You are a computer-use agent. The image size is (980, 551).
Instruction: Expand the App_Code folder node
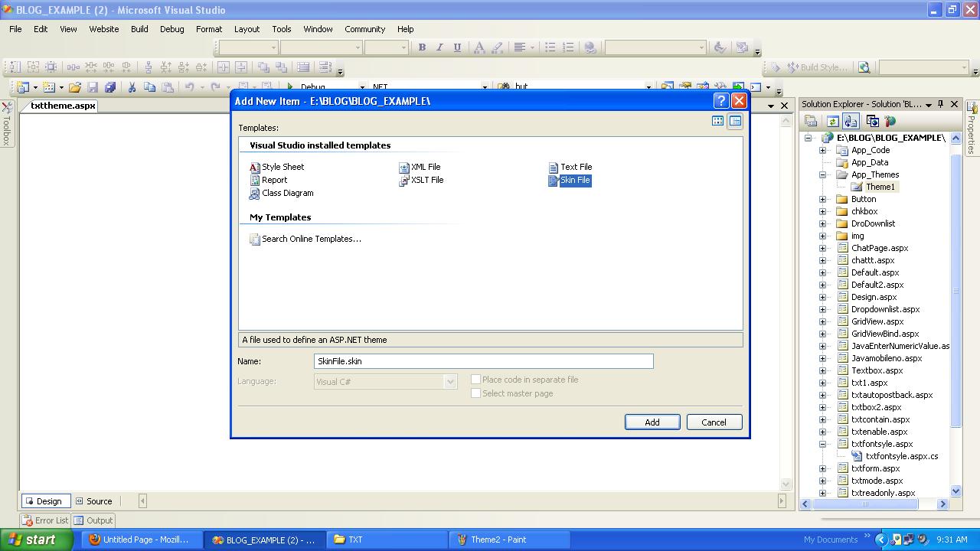pos(823,150)
